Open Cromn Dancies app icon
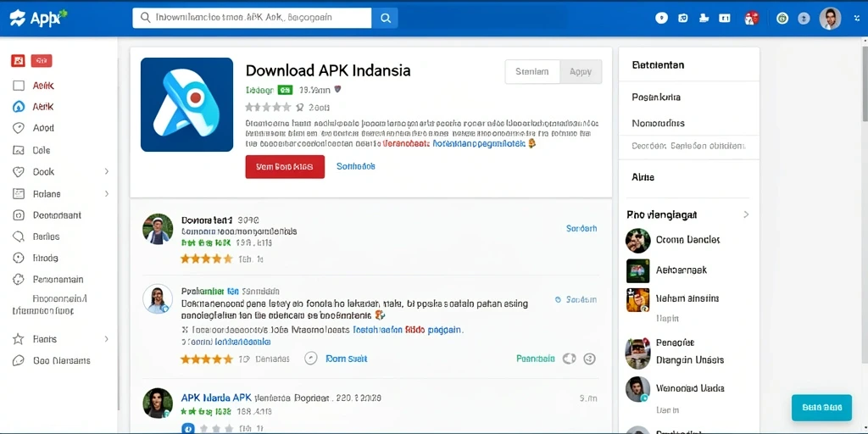868x434 pixels. click(637, 240)
